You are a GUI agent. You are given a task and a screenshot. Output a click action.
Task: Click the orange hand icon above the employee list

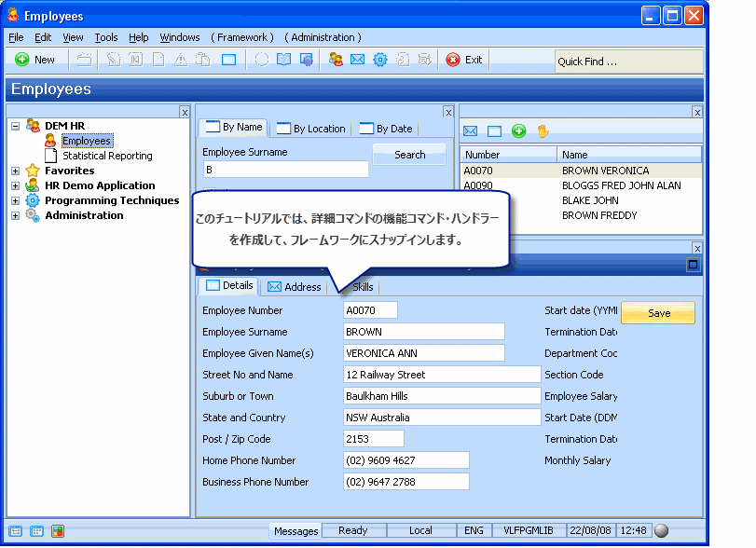(x=543, y=131)
